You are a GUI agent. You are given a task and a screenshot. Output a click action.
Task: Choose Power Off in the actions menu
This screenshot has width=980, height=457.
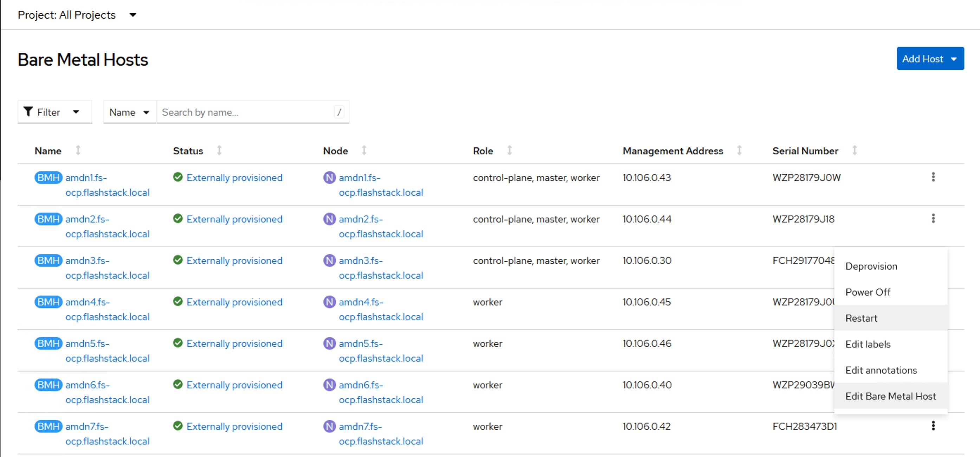[x=868, y=292]
